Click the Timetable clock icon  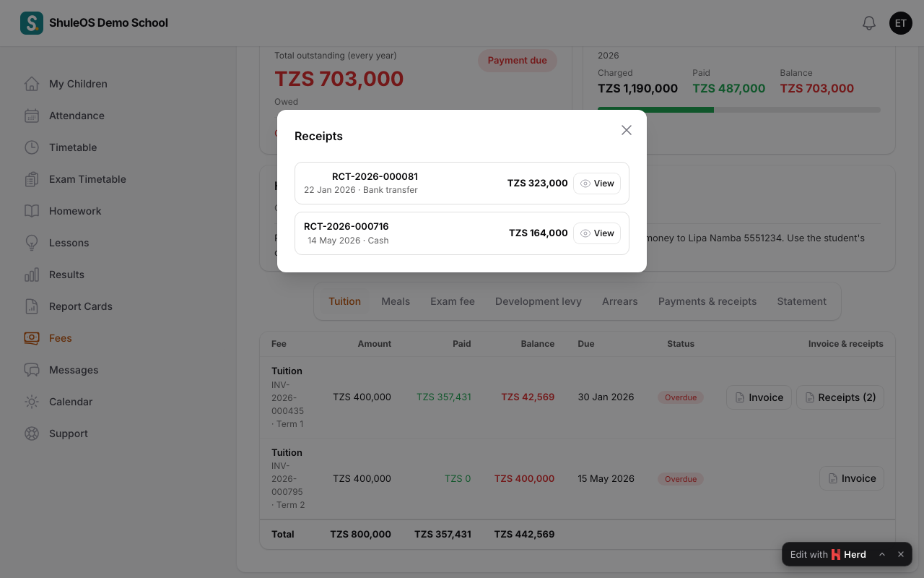(32, 147)
